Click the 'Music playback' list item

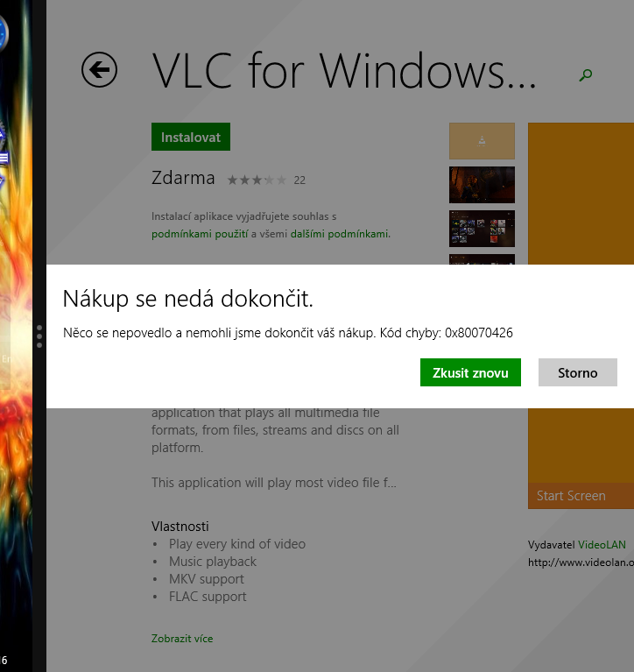[213, 562]
